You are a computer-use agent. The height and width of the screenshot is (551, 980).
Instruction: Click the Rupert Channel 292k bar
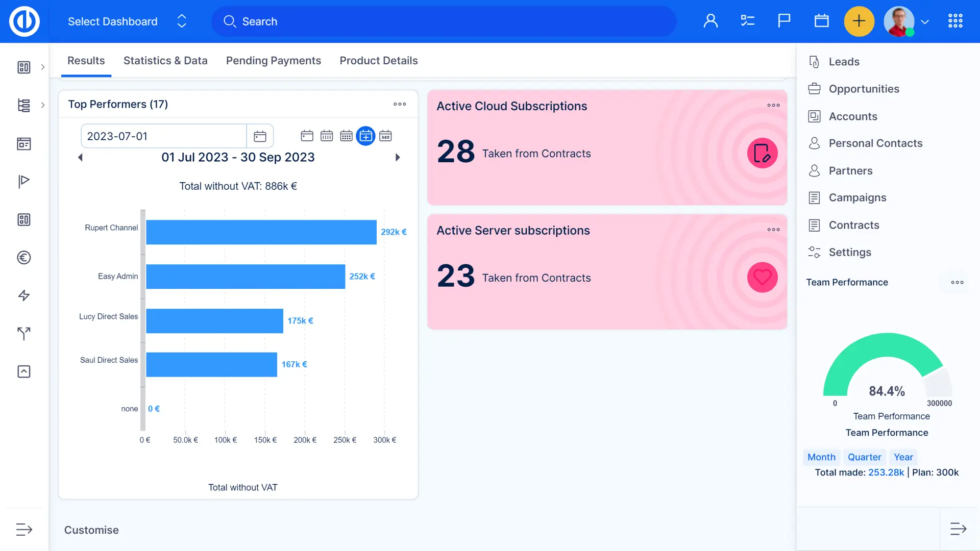coord(261,232)
